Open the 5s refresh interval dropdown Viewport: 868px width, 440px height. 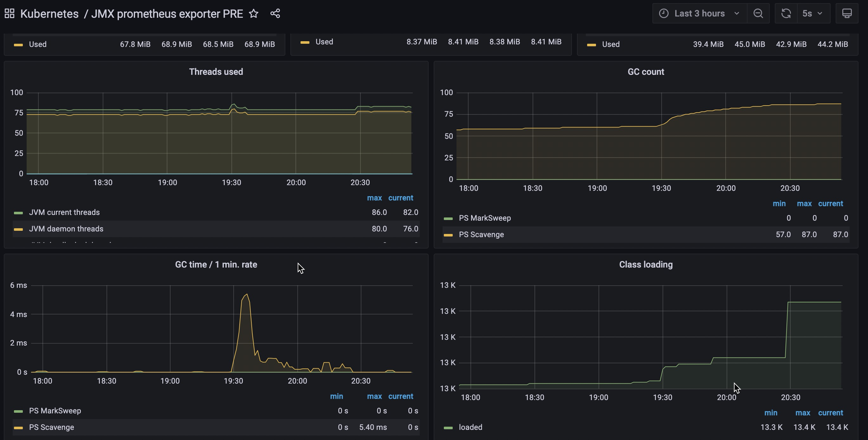click(x=813, y=14)
